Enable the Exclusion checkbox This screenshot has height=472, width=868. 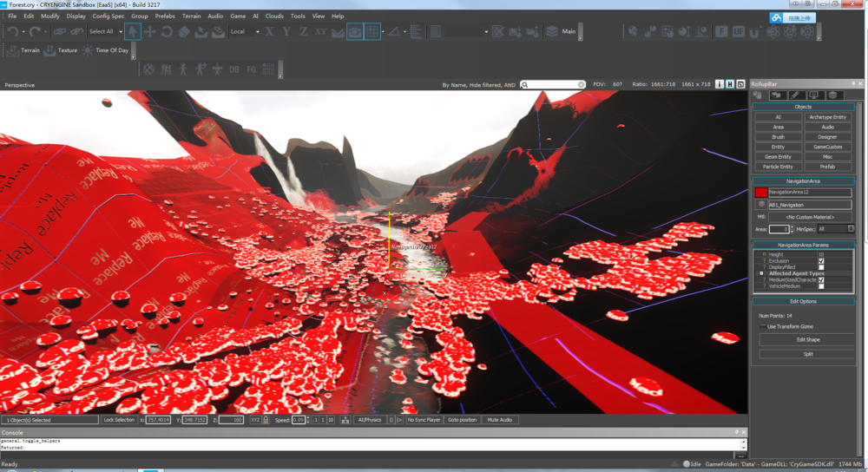click(821, 260)
